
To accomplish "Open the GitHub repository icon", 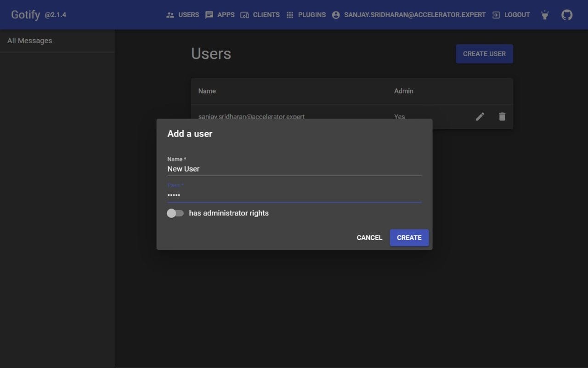I will [x=566, y=14].
